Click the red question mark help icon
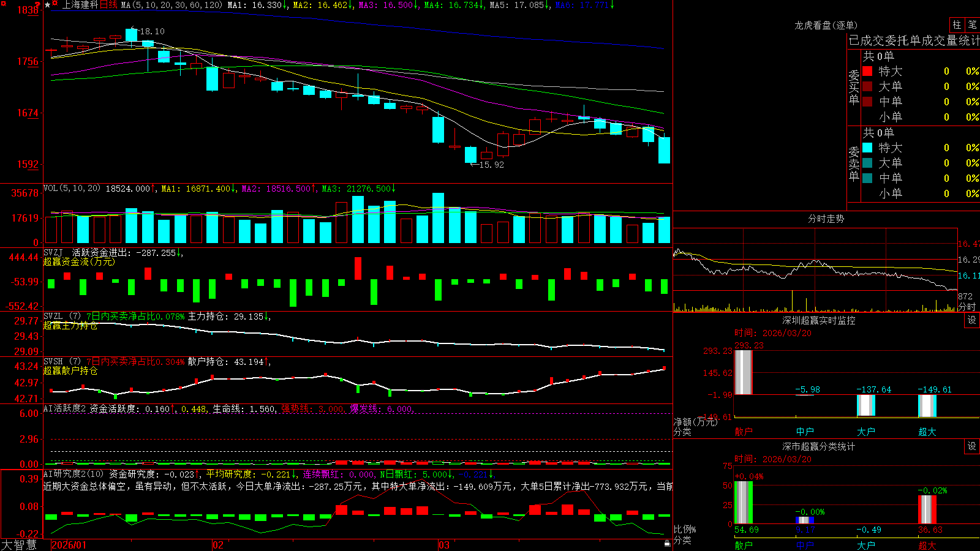Viewport: 980px width, 551px height. (x=37, y=4)
